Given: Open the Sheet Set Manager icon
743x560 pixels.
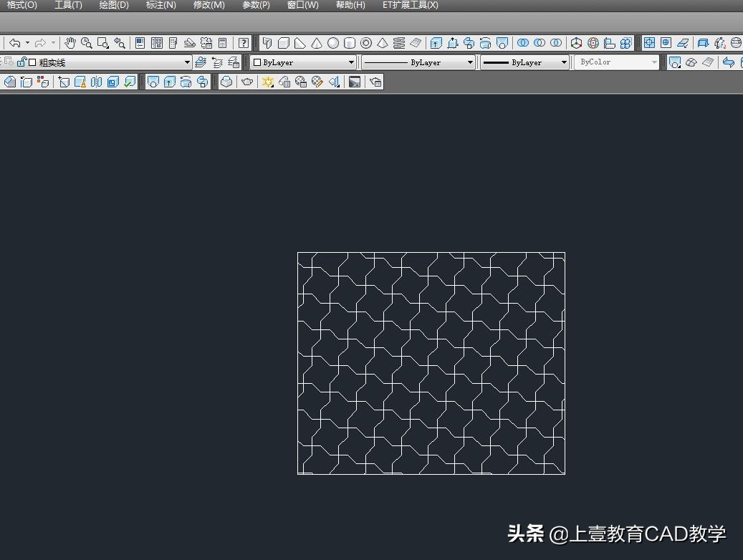Looking at the screenshot, I should coord(190,43).
